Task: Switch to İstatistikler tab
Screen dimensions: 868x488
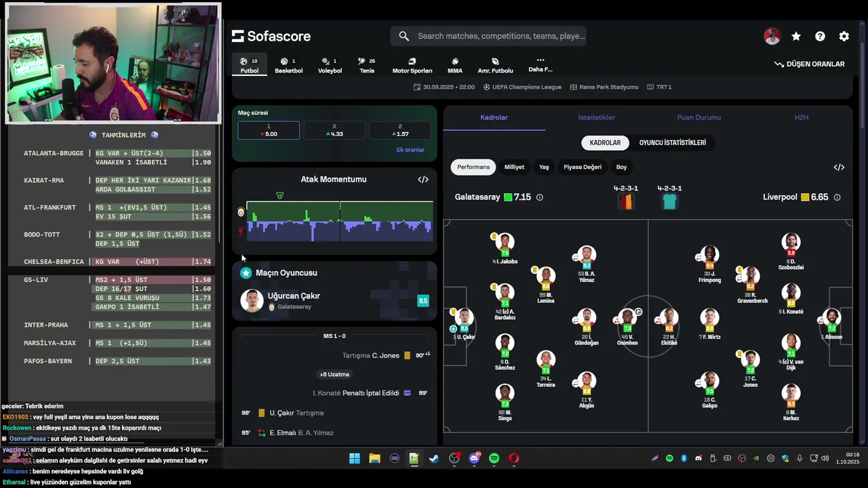Action: [597, 117]
